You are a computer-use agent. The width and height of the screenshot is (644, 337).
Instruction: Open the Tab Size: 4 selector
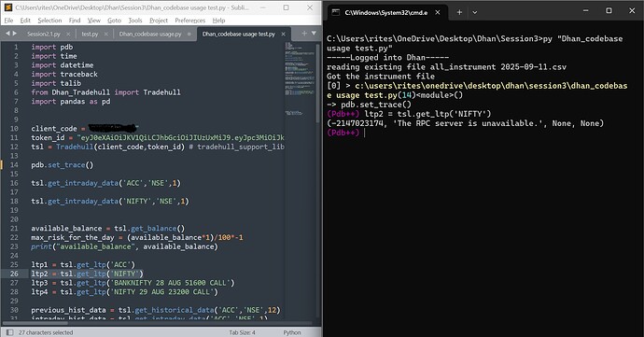tap(243, 332)
